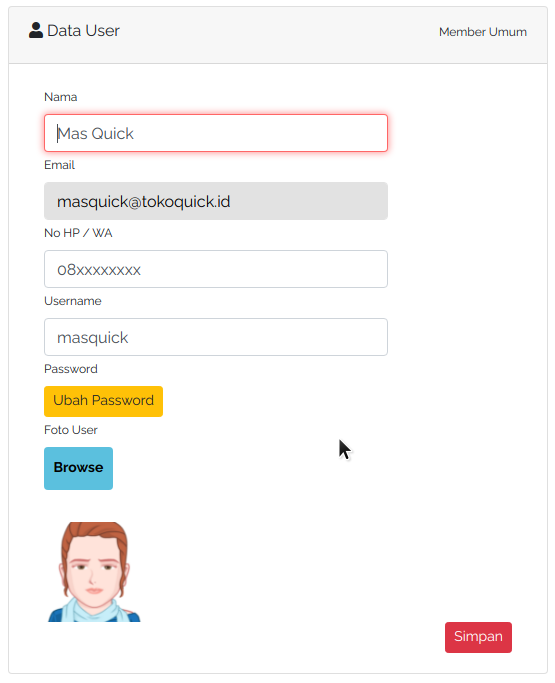The image size is (555, 683).
Task: Click the gray card header bar
Action: [x=278, y=35]
